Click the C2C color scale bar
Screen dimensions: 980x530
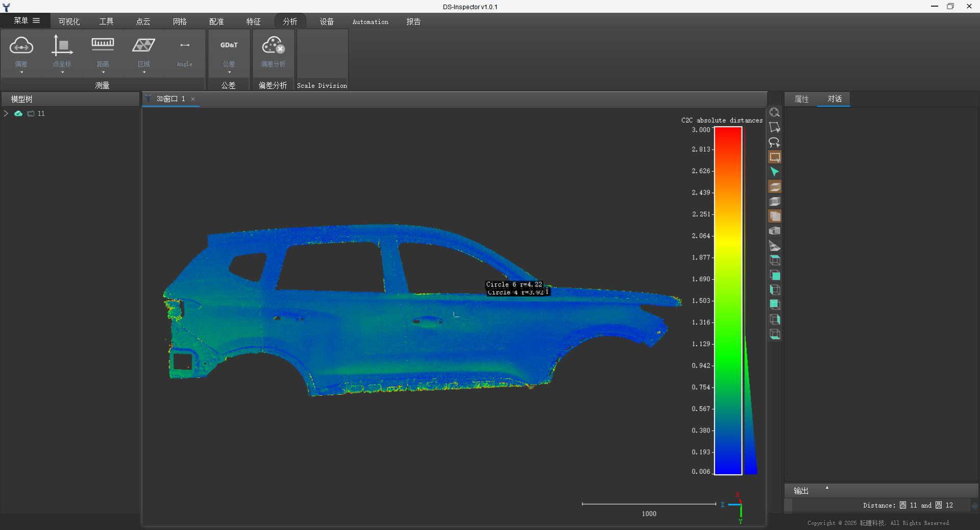[728, 301]
